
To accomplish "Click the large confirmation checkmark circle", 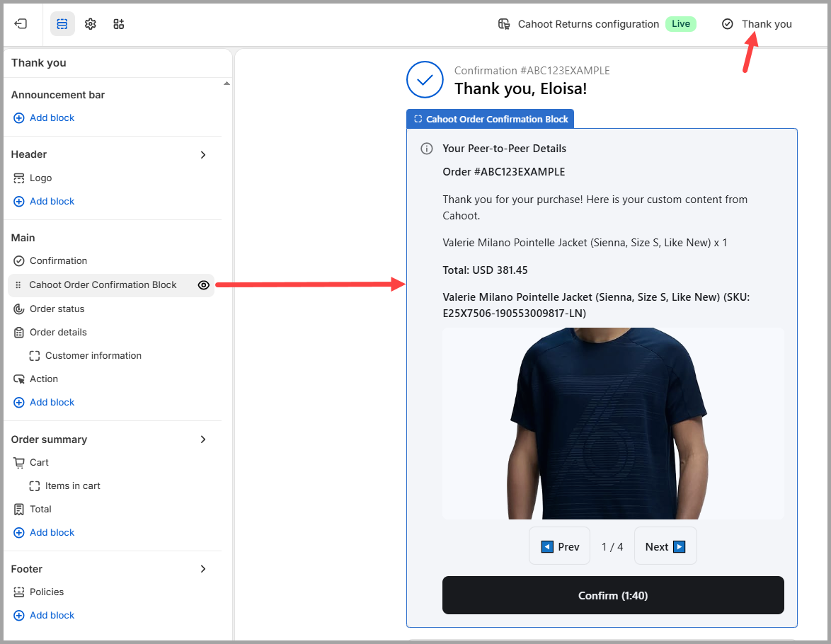I will click(x=425, y=79).
